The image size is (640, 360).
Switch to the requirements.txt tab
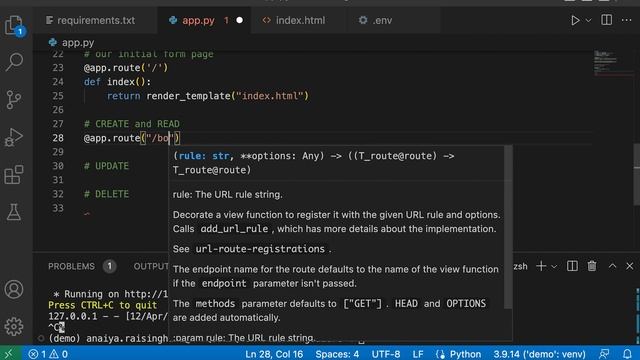click(96, 20)
